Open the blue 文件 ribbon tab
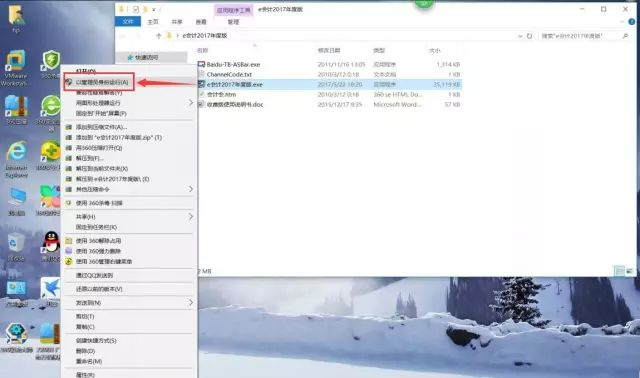The height and width of the screenshot is (378, 640). tap(128, 22)
